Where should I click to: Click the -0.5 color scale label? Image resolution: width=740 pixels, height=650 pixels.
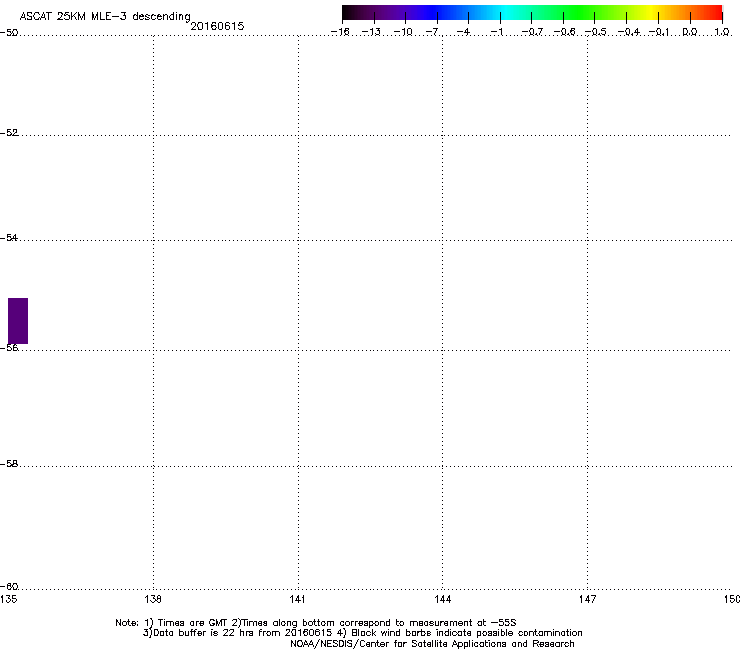[596, 32]
